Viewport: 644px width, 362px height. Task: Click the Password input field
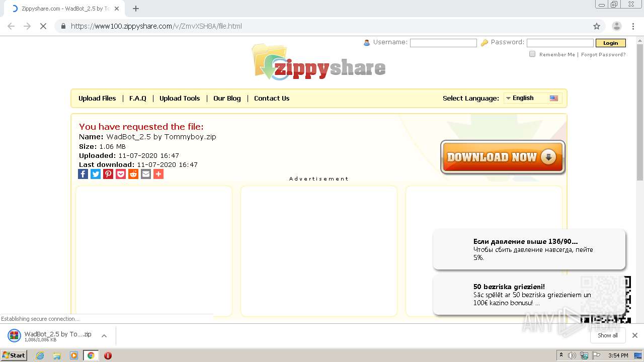click(560, 43)
